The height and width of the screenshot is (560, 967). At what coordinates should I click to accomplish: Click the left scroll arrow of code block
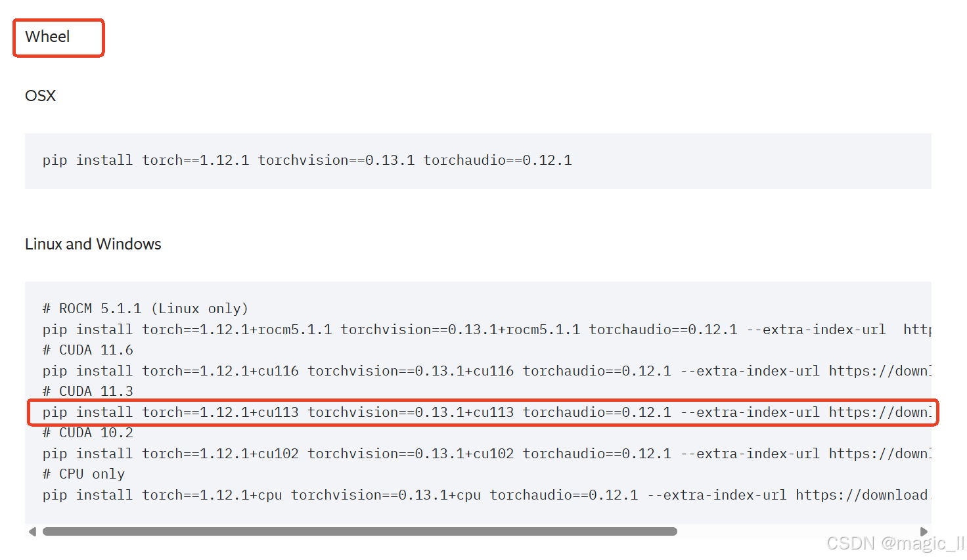pos(32,532)
